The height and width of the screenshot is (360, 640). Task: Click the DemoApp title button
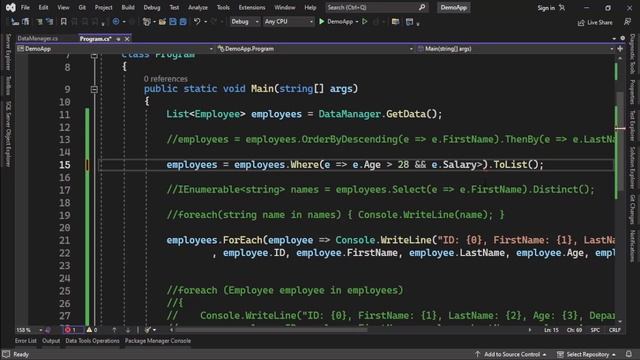click(453, 7)
